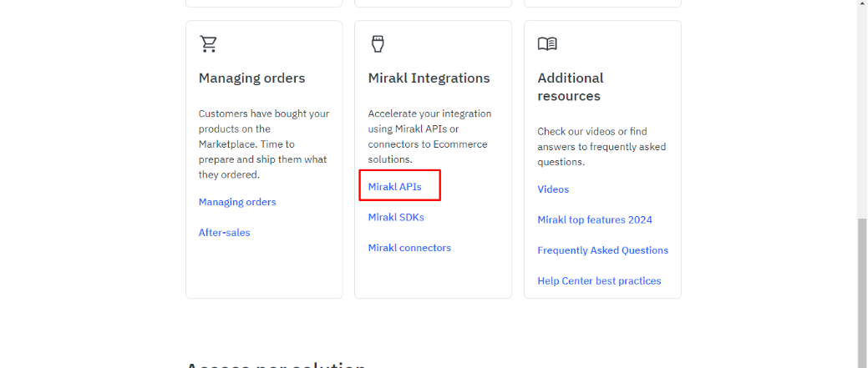Image resolution: width=868 pixels, height=368 pixels.
Task: Open the Mirakl SDKs link
Action: [396, 217]
